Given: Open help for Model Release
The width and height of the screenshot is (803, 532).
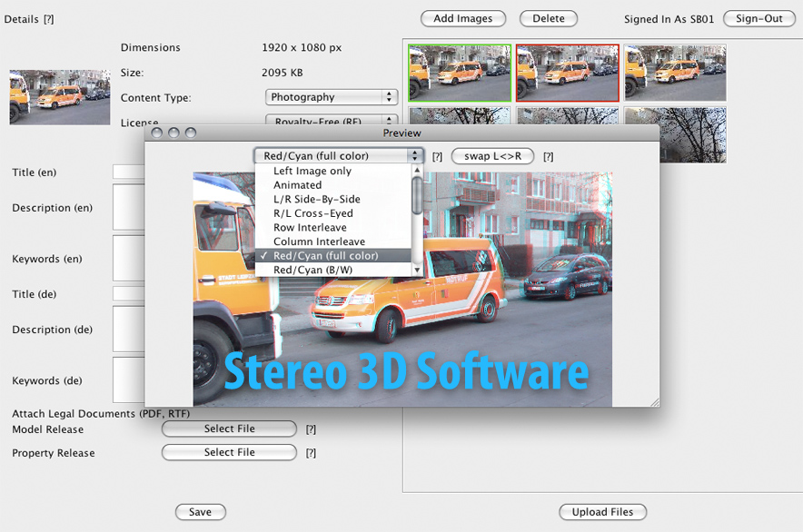Looking at the screenshot, I should point(311,429).
